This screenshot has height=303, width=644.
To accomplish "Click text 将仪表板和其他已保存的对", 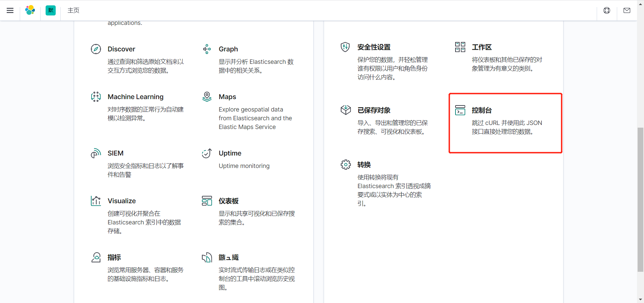I will click(507, 60).
